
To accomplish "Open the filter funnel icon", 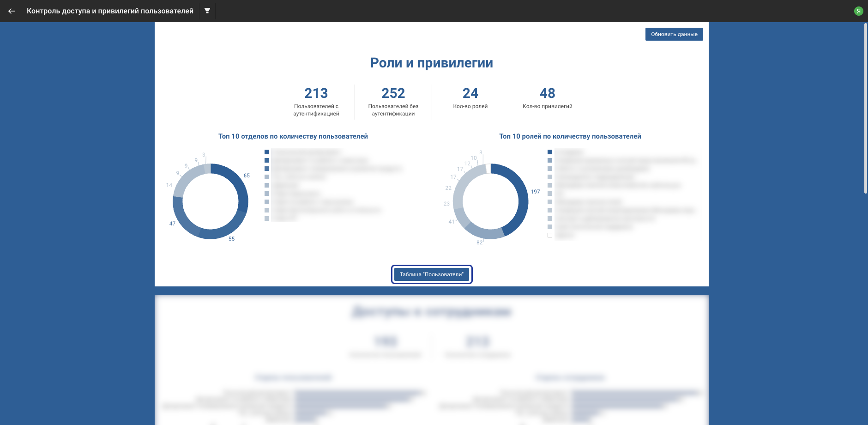I will (x=207, y=11).
